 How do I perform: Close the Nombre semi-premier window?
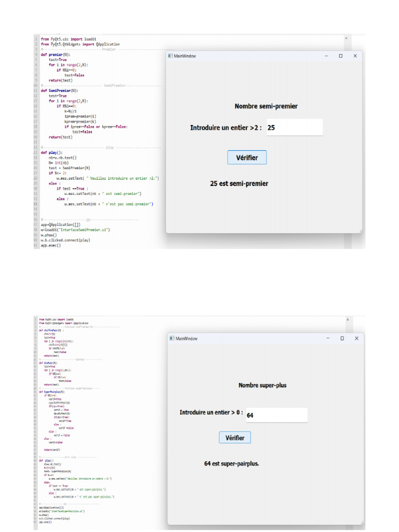355,56
